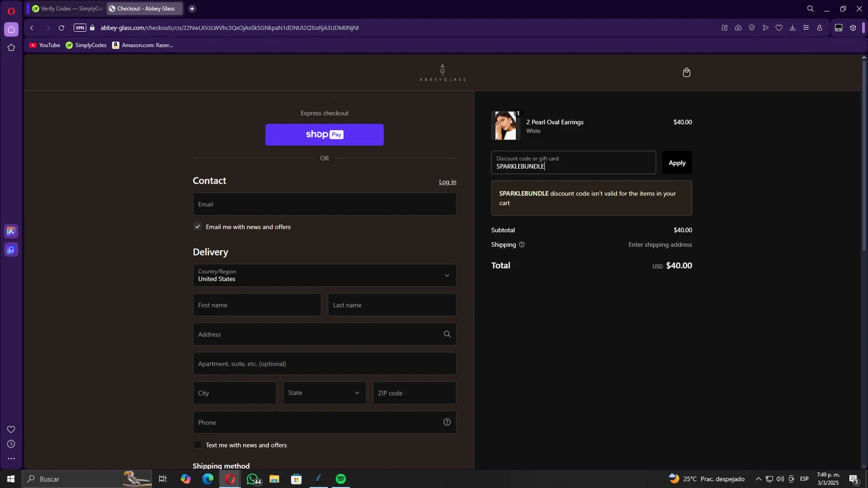
Task: Open the Opera main menu icon
Action: point(11,11)
